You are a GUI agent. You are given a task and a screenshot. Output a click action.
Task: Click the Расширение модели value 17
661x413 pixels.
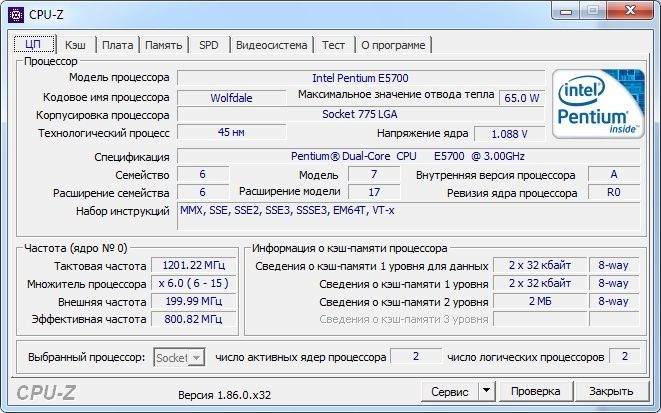click(x=374, y=192)
